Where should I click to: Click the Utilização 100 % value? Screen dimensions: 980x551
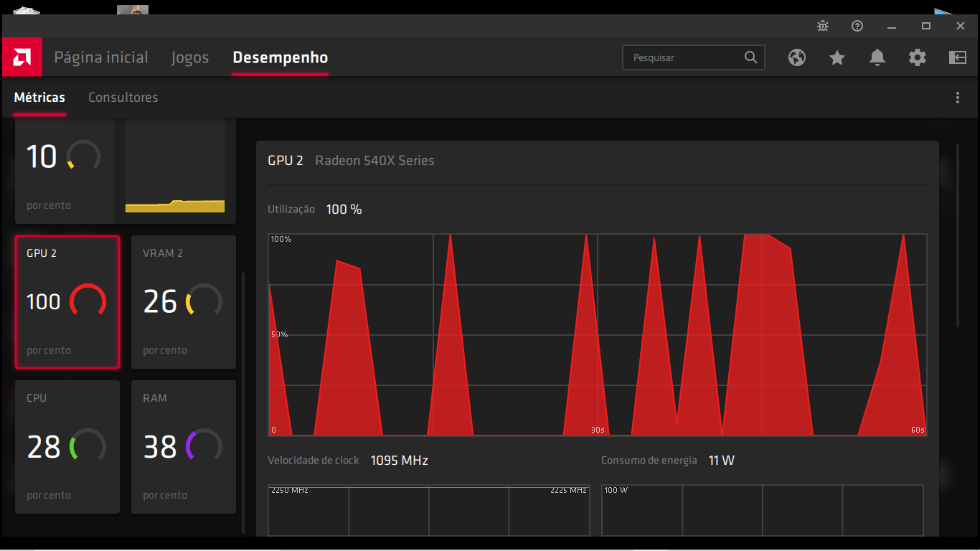click(344, 209)
